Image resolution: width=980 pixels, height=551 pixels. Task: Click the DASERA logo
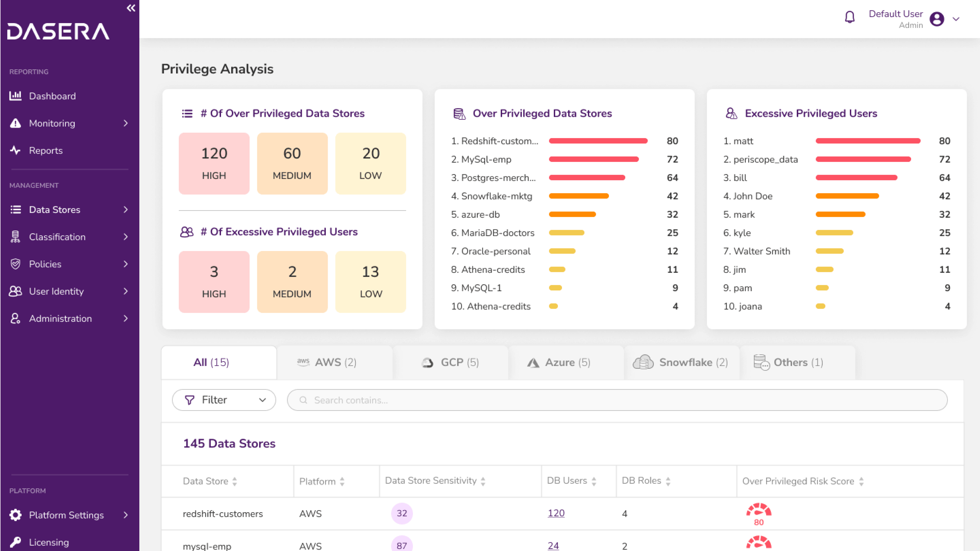pos(58,31)
